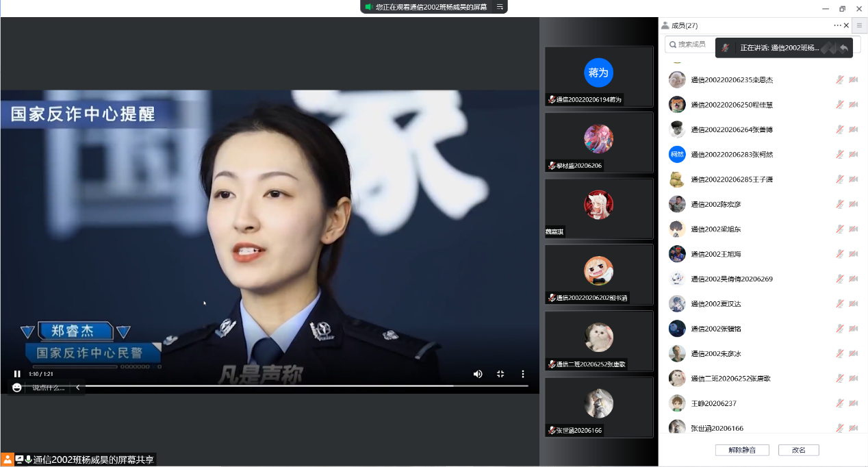
Task: Click the reply arrow in speaking popup
Action: tap(844, 48)
